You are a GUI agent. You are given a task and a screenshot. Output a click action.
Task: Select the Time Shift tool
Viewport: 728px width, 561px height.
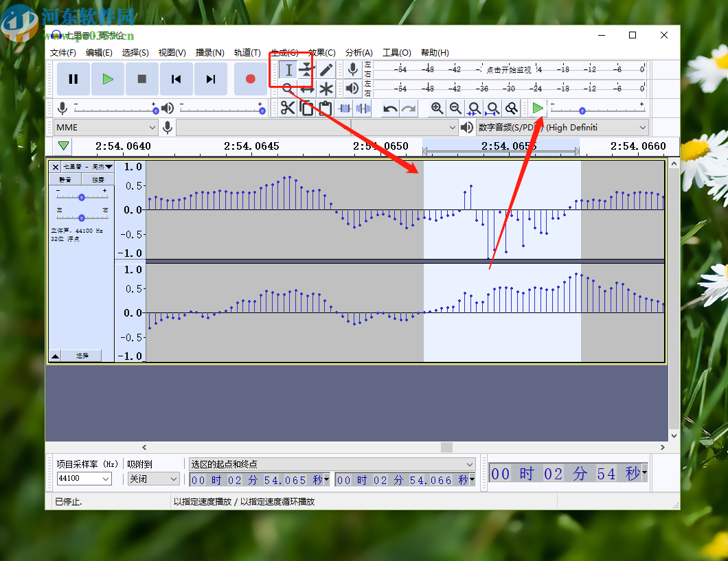pos(307,88)
